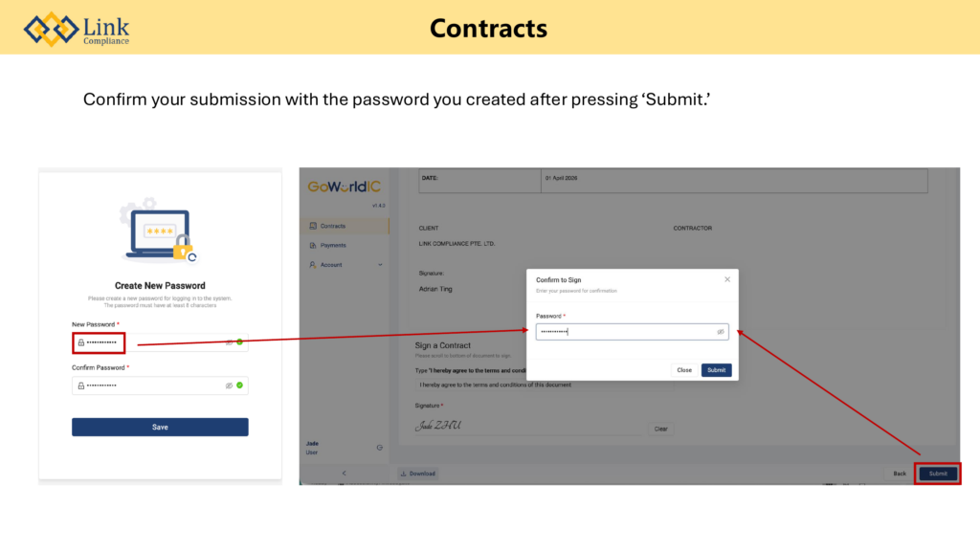The height and width of the screenshot is (551, 980).
Task: Show the New Password field's hidden text
Action: (x=229, y=342)
